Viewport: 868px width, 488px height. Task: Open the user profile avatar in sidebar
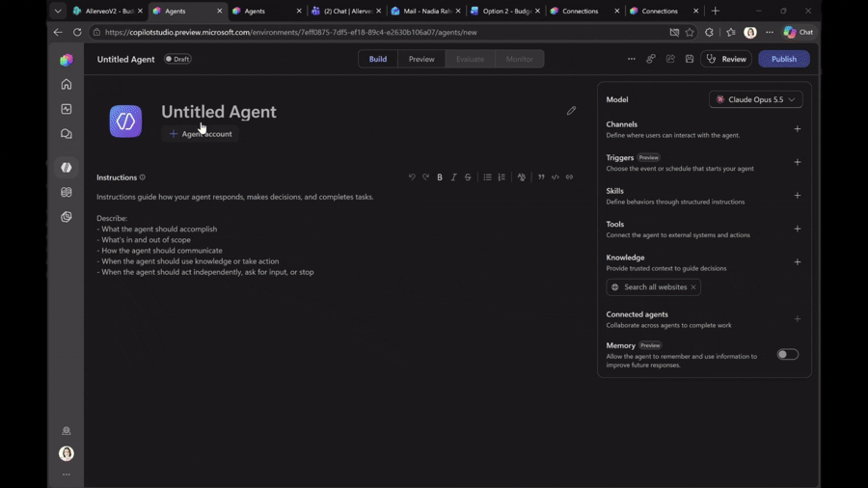pos(67,453)
